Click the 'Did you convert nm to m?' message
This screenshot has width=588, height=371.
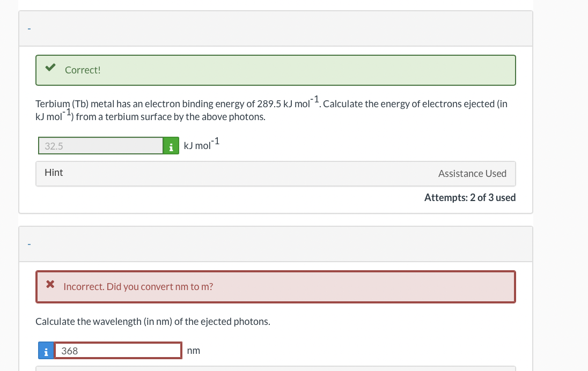(x=160, y=287)
